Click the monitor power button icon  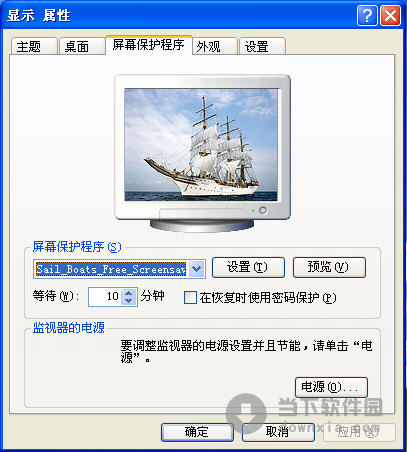coord(263,210)
